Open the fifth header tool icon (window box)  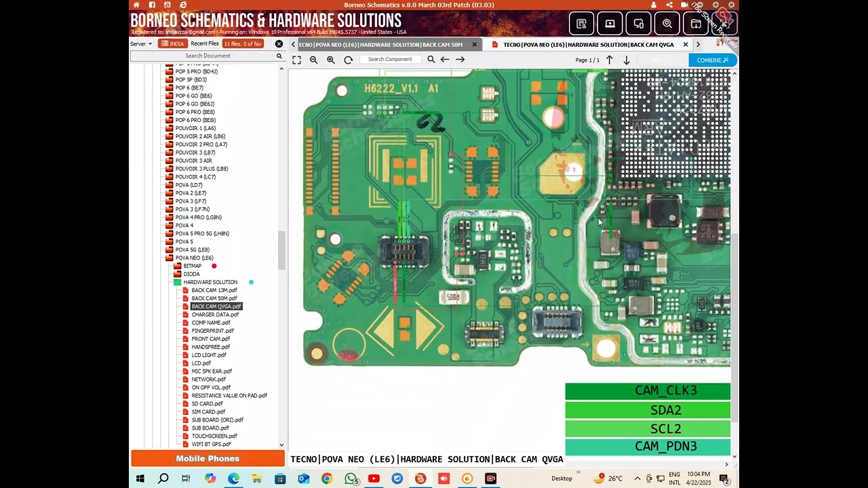click(x=696, y=24)
